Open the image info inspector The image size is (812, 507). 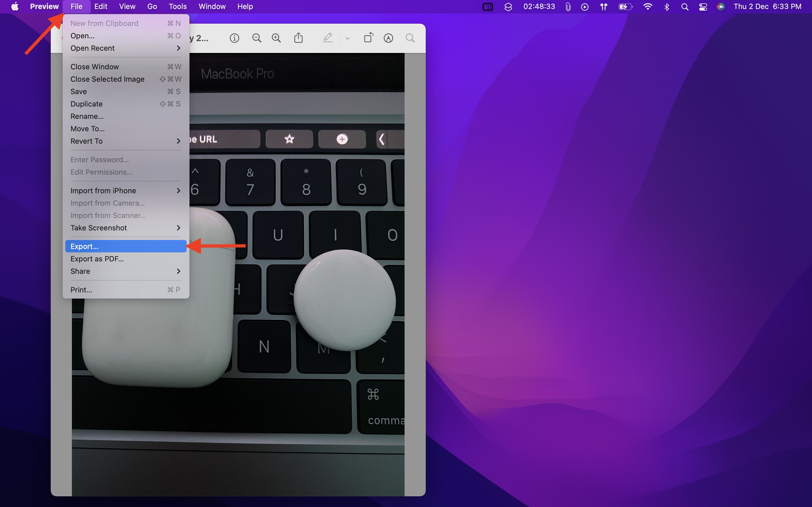234,37
